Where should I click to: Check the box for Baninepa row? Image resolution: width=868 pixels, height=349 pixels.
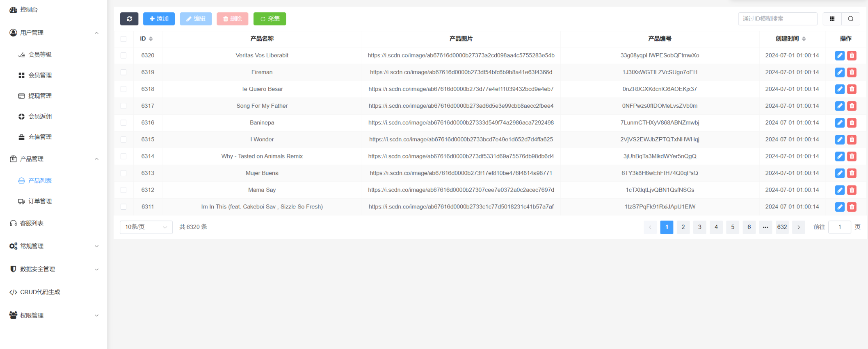(123, 123)
